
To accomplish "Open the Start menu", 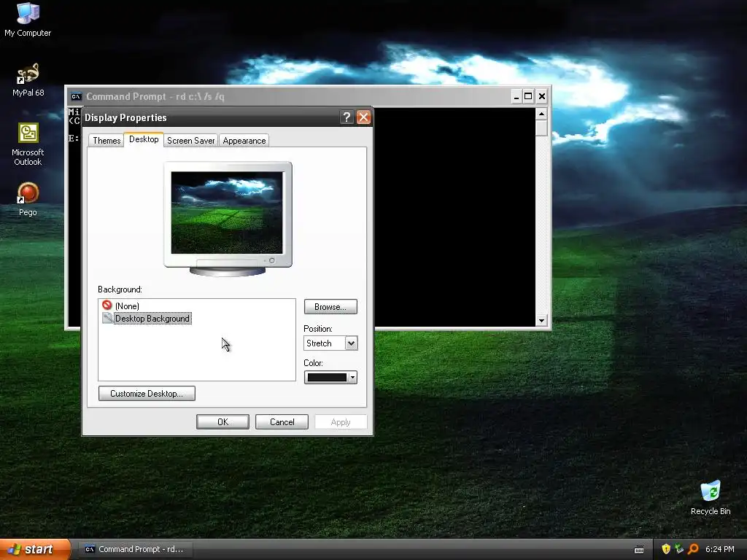I will (x=35, y=550).
